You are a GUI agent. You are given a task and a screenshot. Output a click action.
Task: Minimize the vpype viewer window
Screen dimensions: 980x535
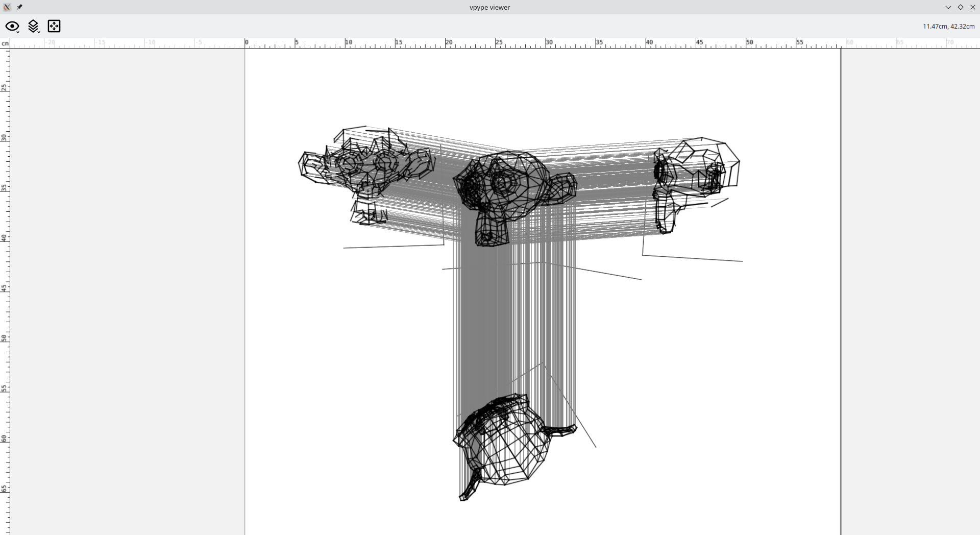(x=948, y=7)
